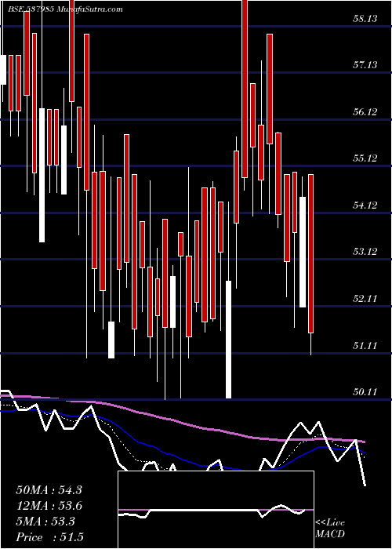This screenshot has height=549, width=392.
Task: Select the Price : 51.5 value
Action: (x=49, y=537)
